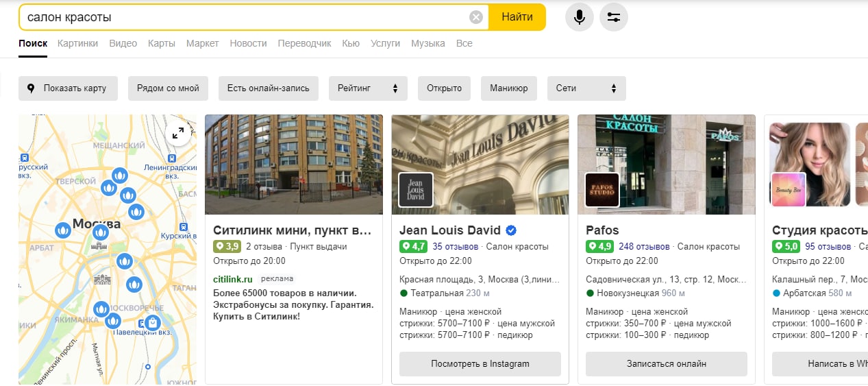Focus the search input with салон красоты

[x=245, y=17]
